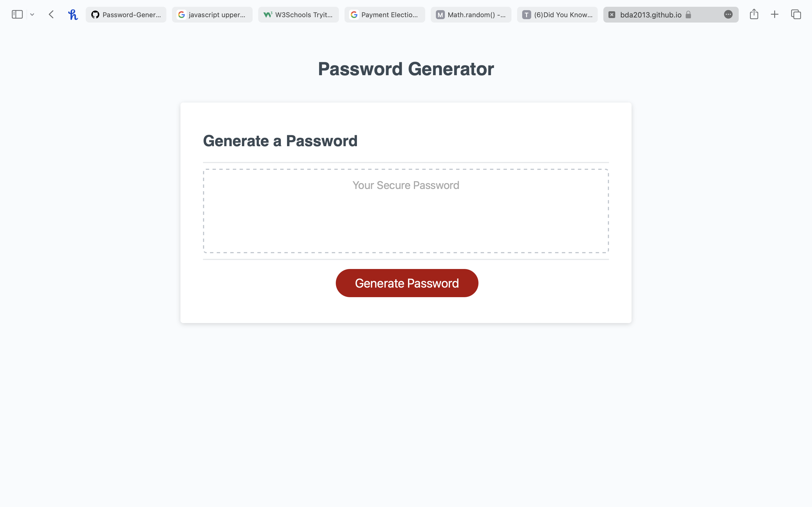Toggle the Safari sidebar
This screenshot has height=507, width=812.
pyautogui.click(x=17, y=14)
